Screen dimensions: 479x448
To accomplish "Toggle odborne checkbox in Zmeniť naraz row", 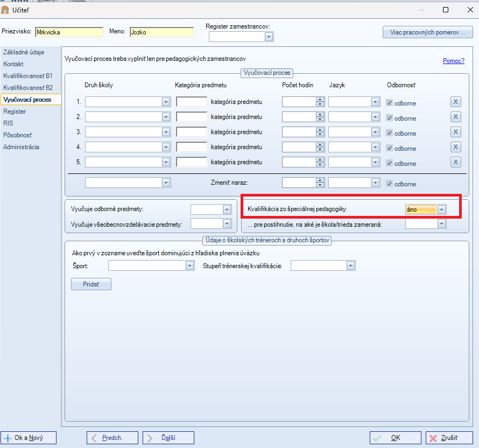I will 390,184.
